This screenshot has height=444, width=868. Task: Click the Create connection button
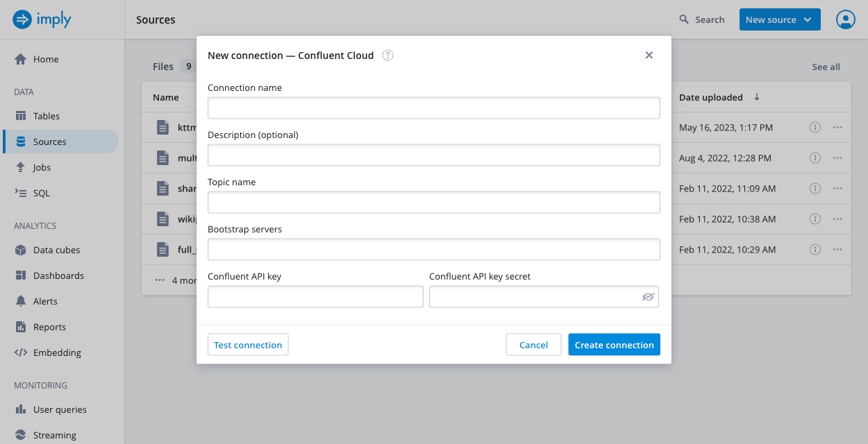click(614, 345)
